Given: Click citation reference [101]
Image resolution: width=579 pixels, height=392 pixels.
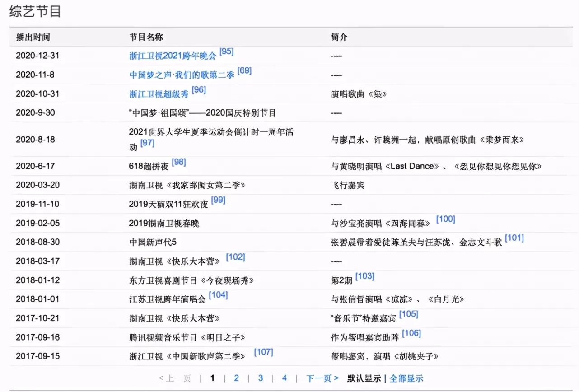Looking at the screenshot, I should pos(514,238).
